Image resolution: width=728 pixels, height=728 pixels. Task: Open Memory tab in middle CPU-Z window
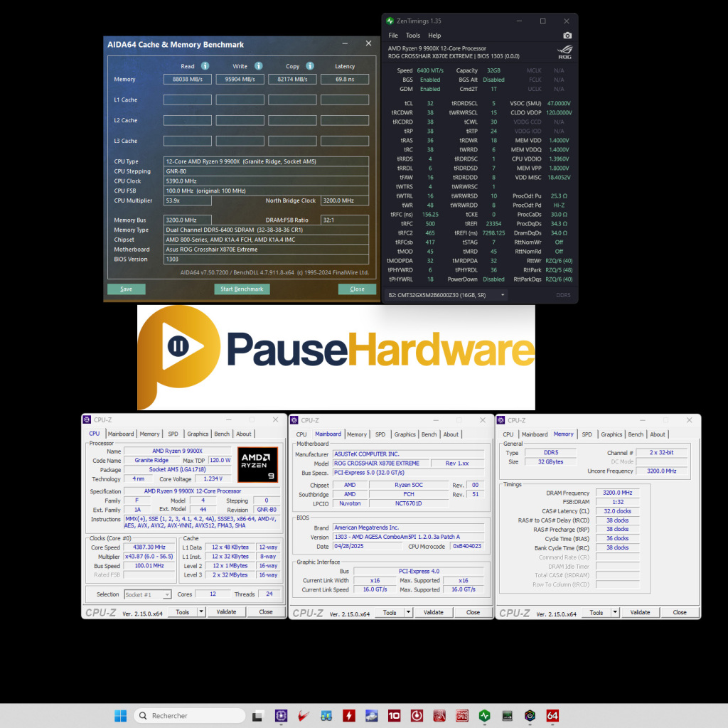pyautogui.click(x=357, y=434)
